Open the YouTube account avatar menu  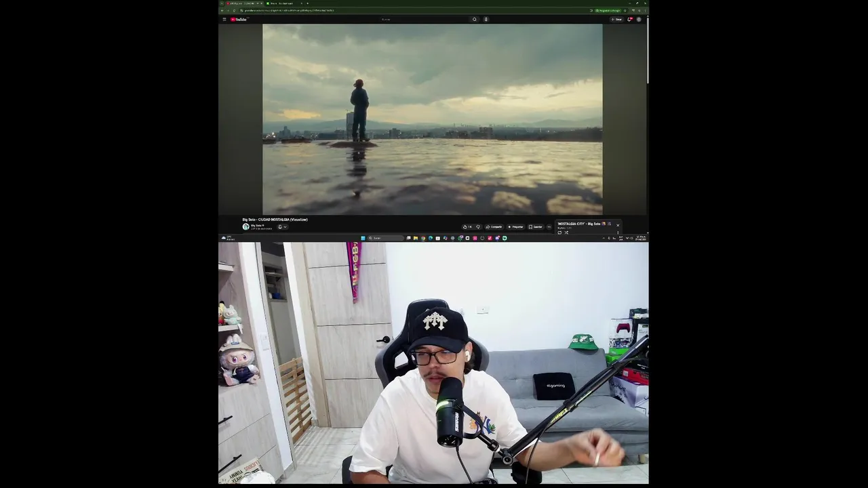639,19
